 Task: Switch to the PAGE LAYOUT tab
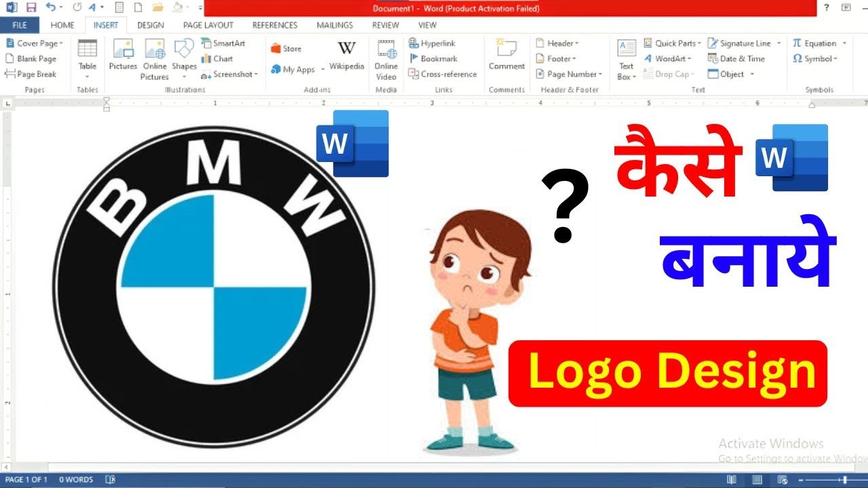click(x=208, y=25)
